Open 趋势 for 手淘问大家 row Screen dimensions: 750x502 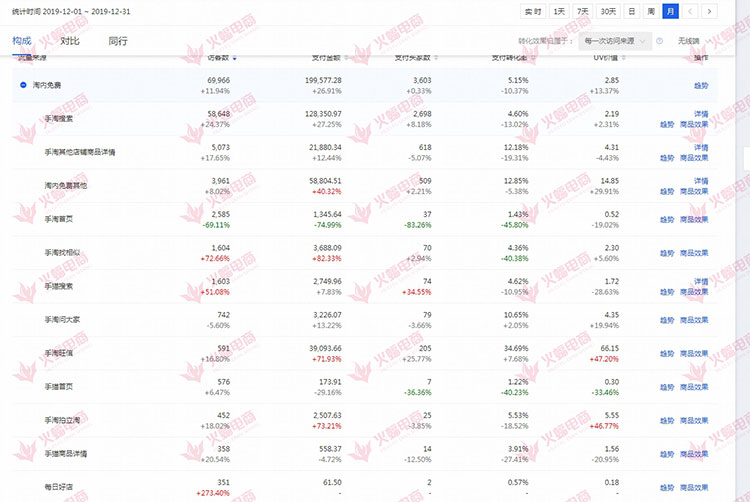click(x=667, y=320)
